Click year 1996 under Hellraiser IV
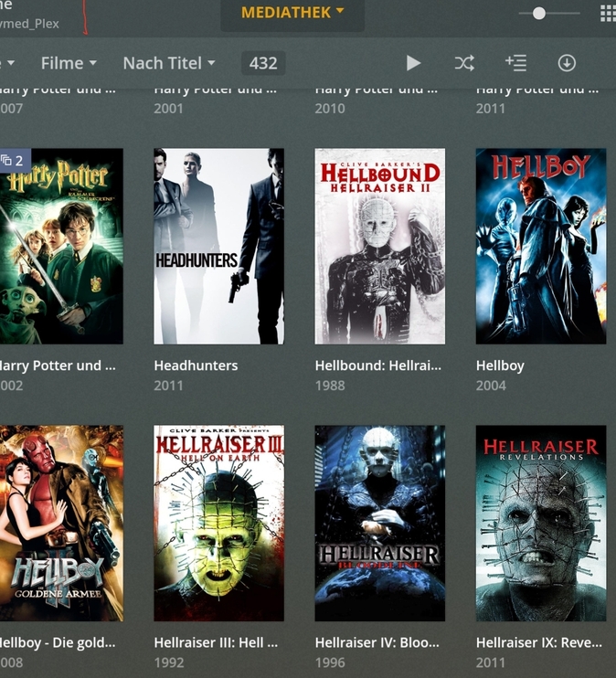Screen dimensions: 616x678 pyautogui.click(x=330, y=662)
